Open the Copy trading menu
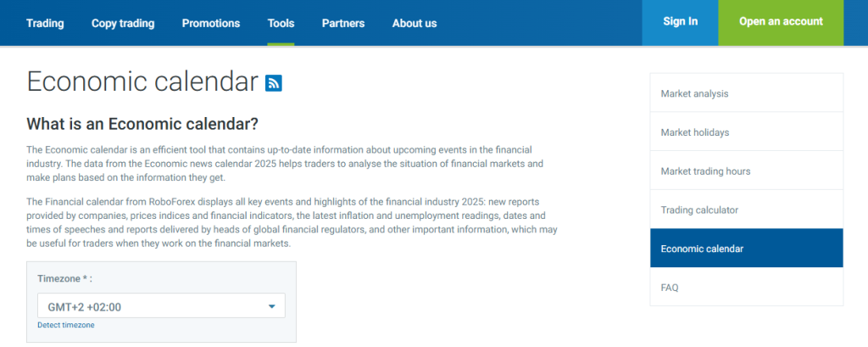Screen dimensions: 868x347 [123, 23]
